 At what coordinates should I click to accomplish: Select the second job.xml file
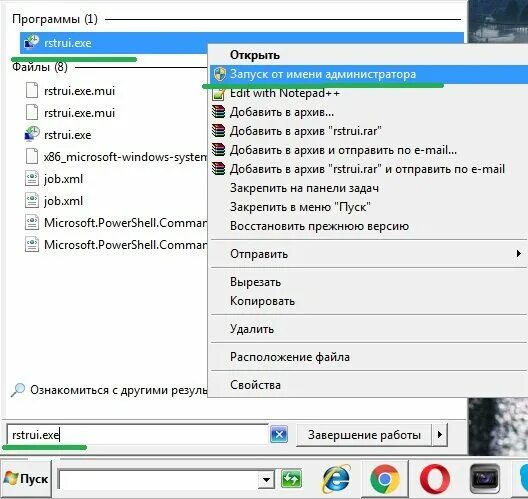point(63,201)
